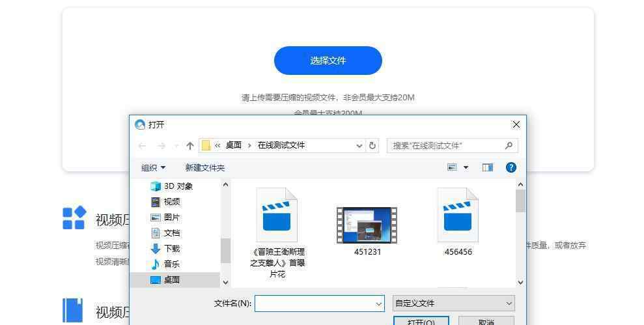Click navigation pane scroll up arrow
The height and width of the screenshot is (325, 644).
(225, 184)
